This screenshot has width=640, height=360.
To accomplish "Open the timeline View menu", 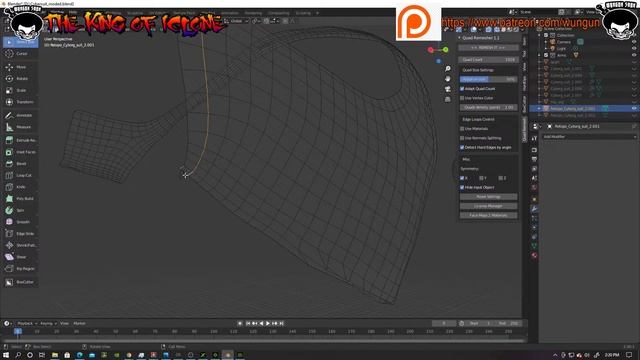I will 64,323.
